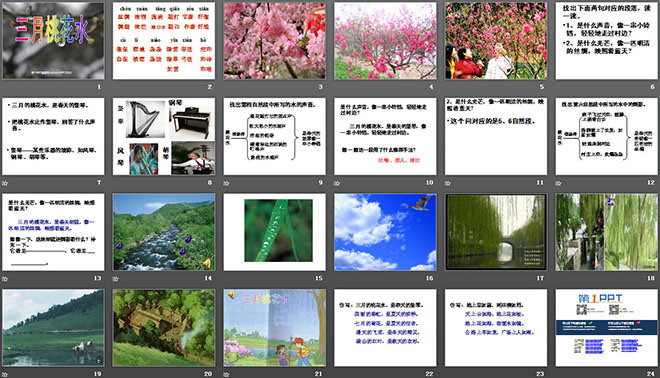The height and width of the screenshot is (378, 660).
Task: Select slide 20 village rooftops thumbnail
Action: click(164, 327)
